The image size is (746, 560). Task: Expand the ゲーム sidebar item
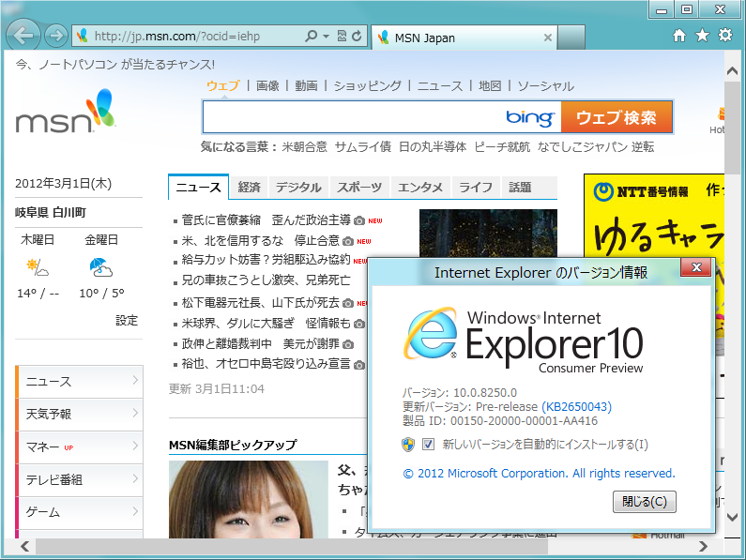tap(80, 512)
